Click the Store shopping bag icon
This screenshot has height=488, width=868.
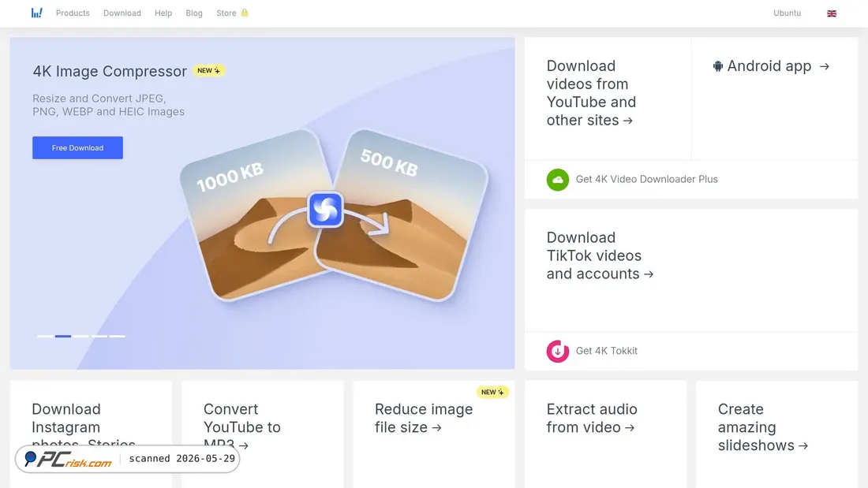coord(245,13)
